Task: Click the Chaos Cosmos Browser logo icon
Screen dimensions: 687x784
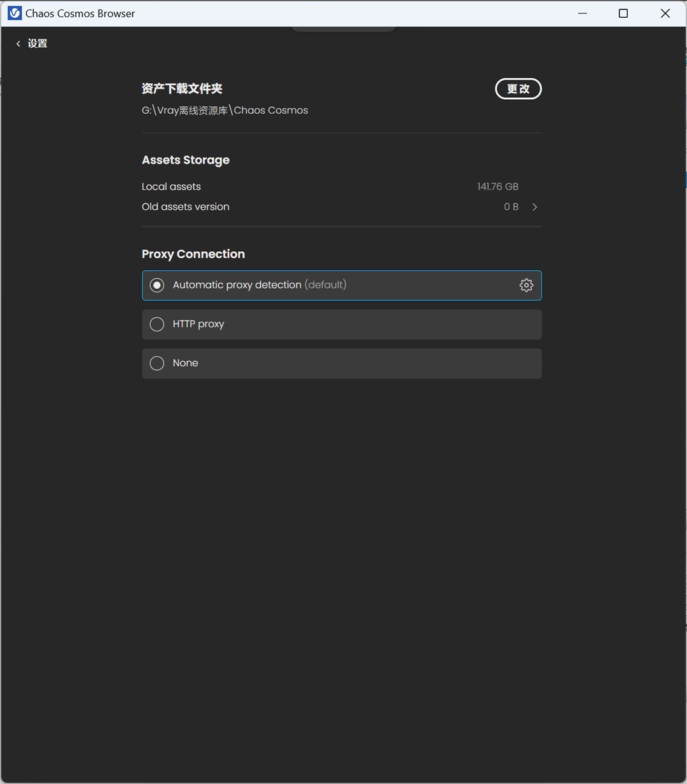Action: (x=14, y=13)
